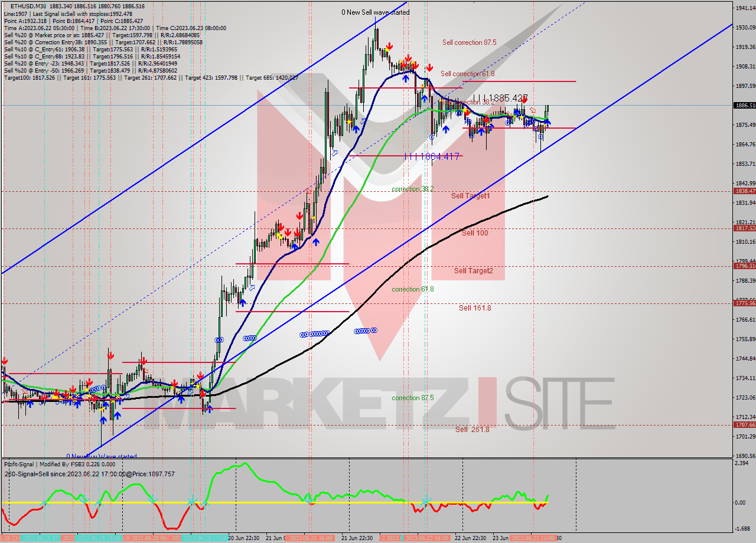Image resolution: width=756 pixels, height=543 pixels.
Task: Click the 'Sell %10 @ C_Entry88' line
Action: coord(92,56)
